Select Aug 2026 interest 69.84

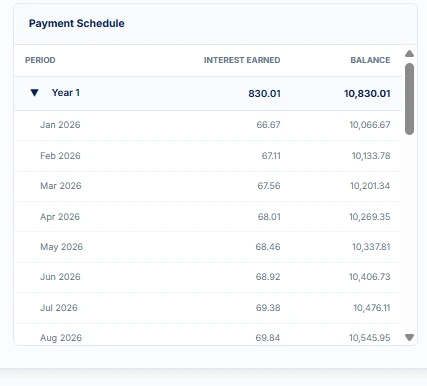268,338
